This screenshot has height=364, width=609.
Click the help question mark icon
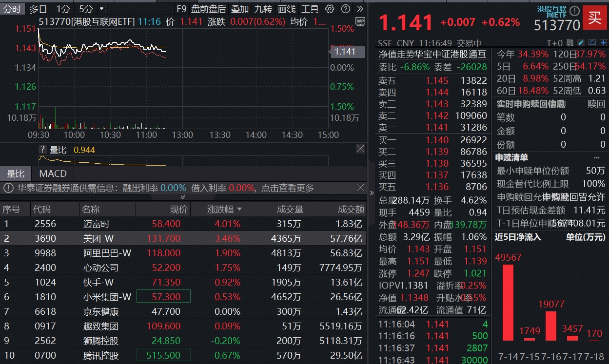pyautogui.click(x=346, y=8)
